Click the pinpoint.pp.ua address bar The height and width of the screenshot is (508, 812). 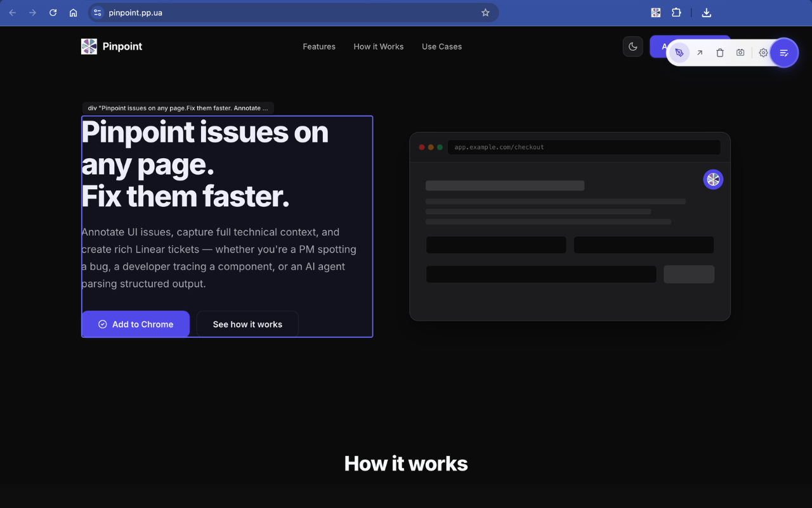pyautogui.click(x=294, y=13)
